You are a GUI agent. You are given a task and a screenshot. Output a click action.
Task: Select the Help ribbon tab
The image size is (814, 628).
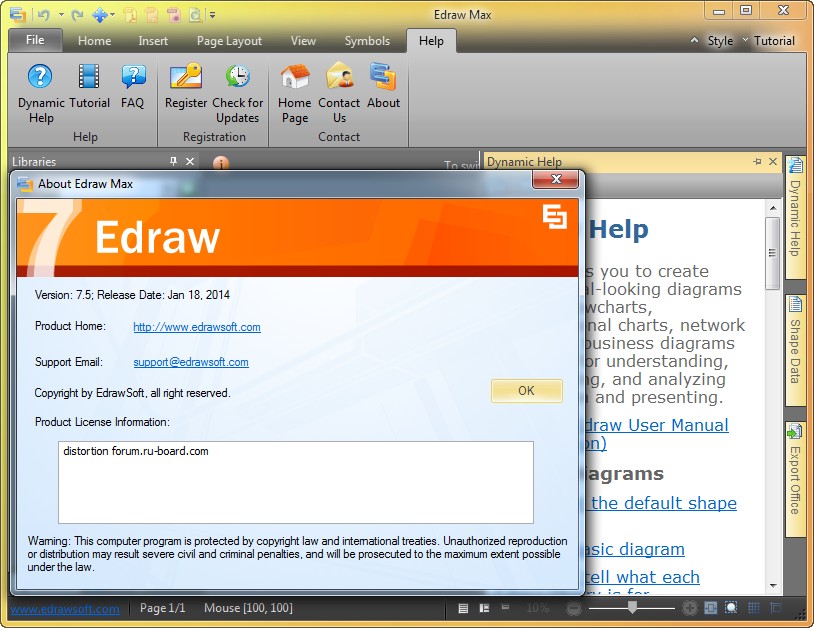431,40
